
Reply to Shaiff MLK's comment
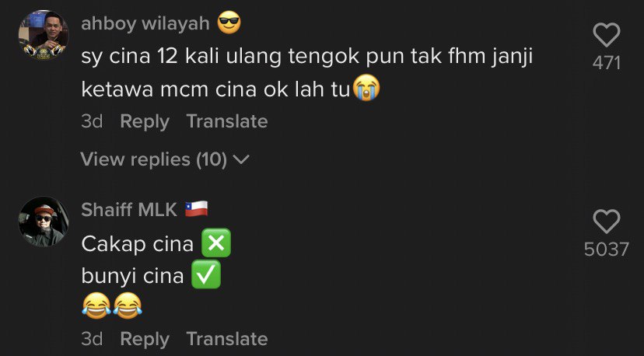145,339
